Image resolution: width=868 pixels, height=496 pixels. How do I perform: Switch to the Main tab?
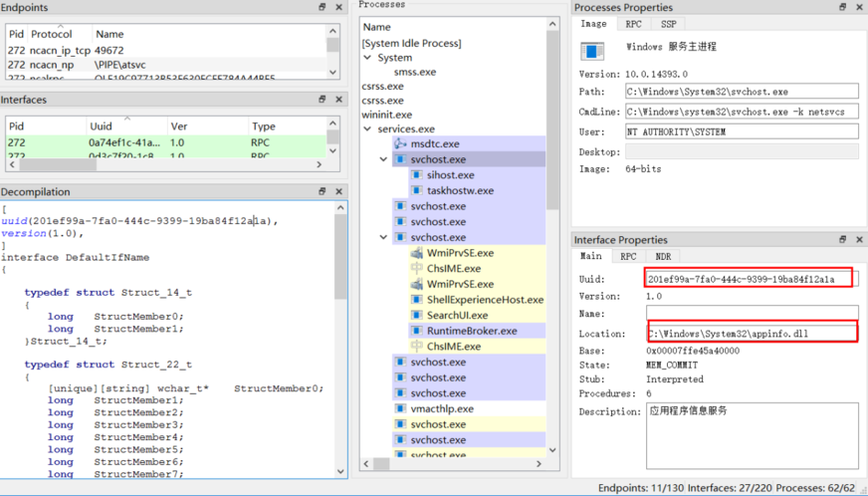(x=590, y=256)
